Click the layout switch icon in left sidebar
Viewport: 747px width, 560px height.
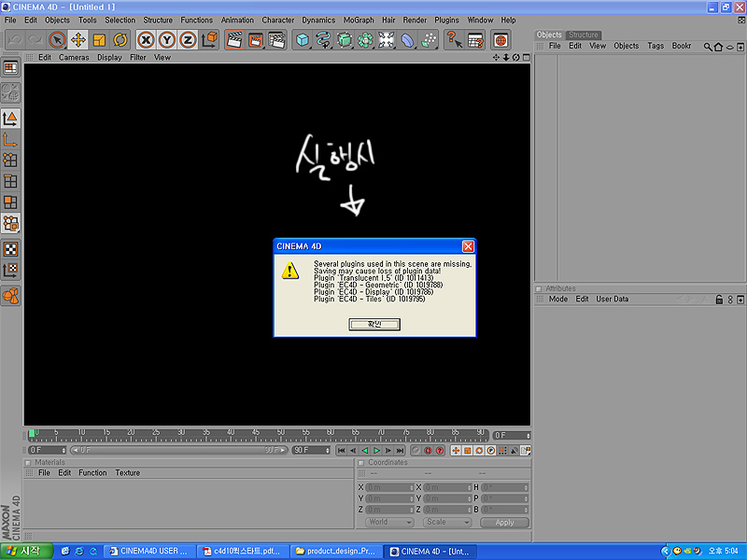[10, 68]
